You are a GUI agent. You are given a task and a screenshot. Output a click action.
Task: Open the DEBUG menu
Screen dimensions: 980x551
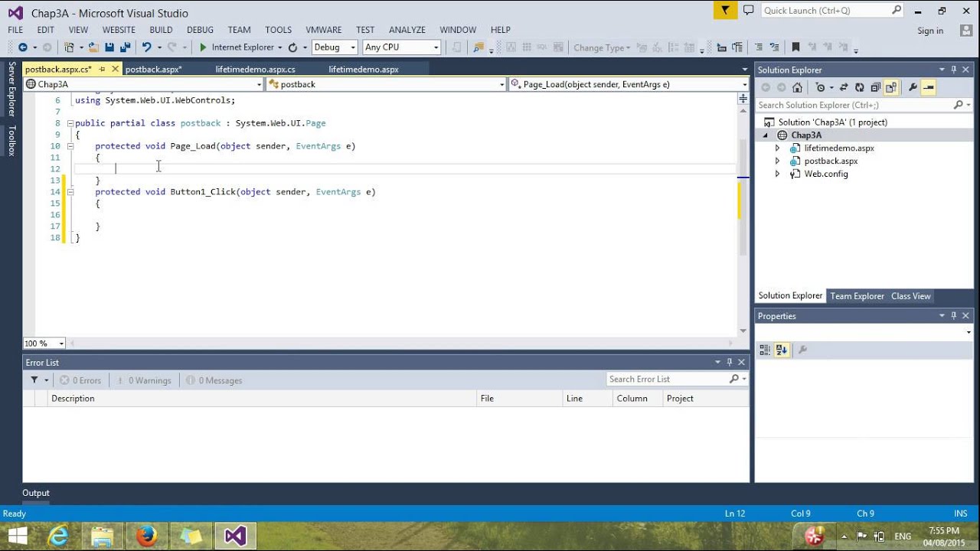[x=200, y=30]
